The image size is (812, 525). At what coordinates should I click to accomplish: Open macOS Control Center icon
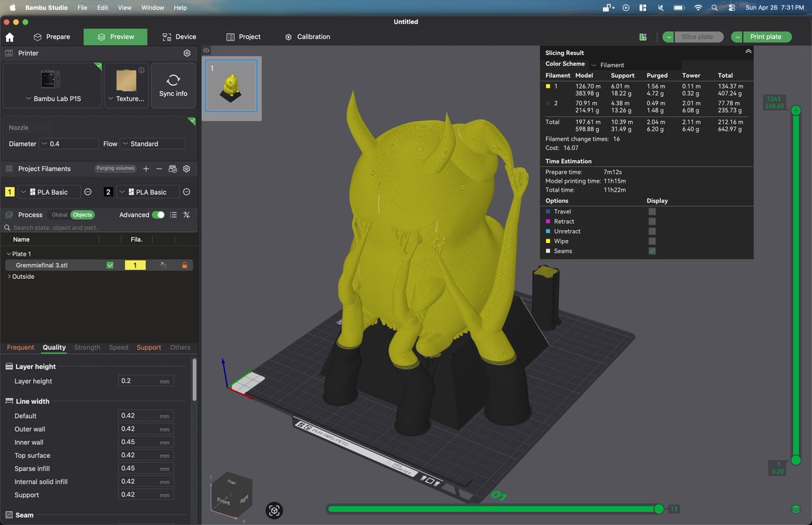point(730,7)
